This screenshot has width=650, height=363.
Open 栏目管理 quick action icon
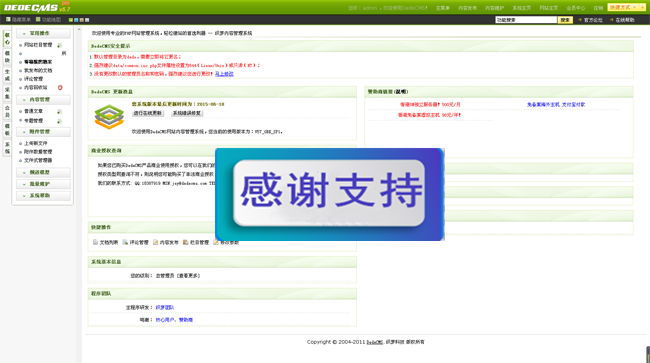(x=186, y=242)
